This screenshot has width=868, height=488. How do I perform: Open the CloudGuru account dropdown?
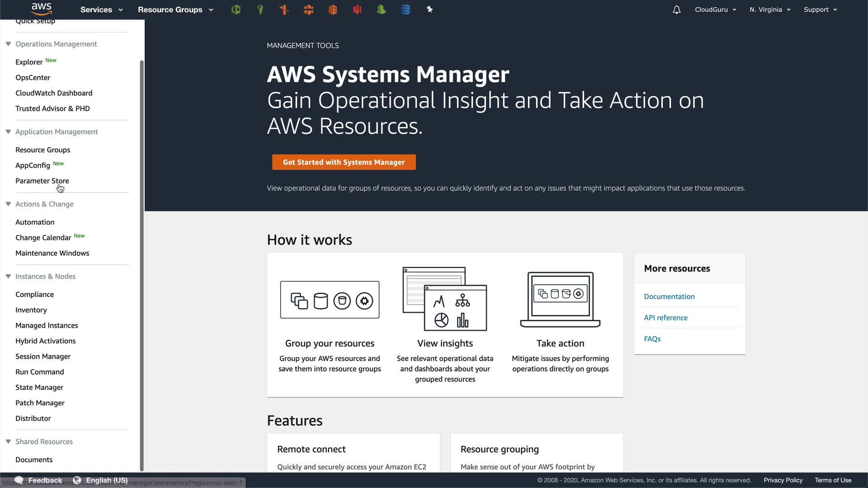click(x=715, y=9)
